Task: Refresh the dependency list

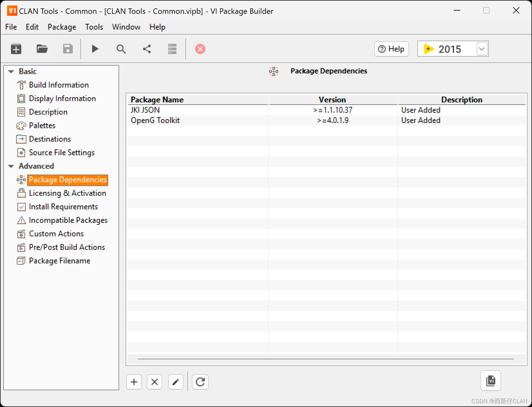Action: (200, 382)
